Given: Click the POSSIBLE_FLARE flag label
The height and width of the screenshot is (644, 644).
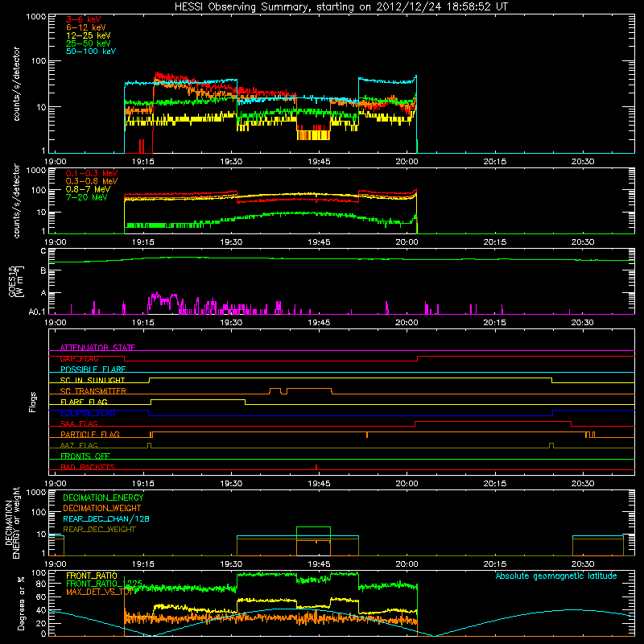Looking at the screenshot, I should (x=93, y=369).
